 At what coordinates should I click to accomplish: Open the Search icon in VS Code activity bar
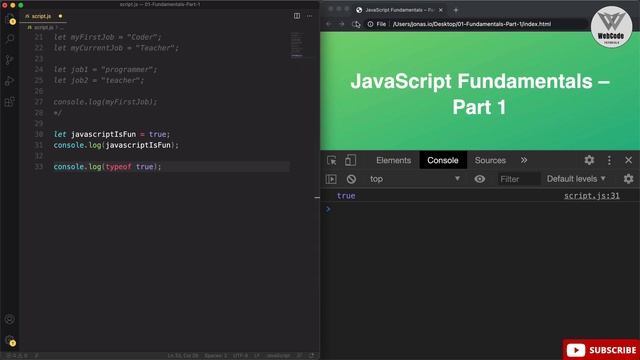coord(10,39)
